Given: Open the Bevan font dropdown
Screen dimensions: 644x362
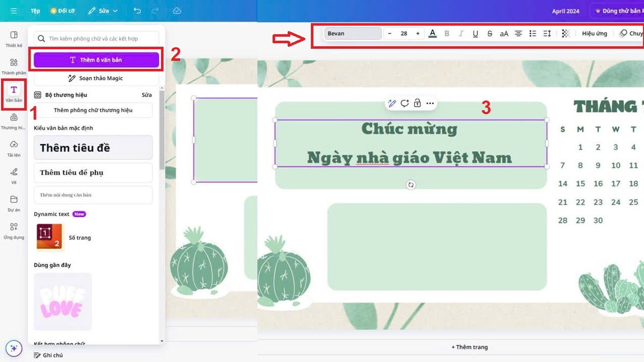Looking at the screenshot, I should (x=353, y=33).
